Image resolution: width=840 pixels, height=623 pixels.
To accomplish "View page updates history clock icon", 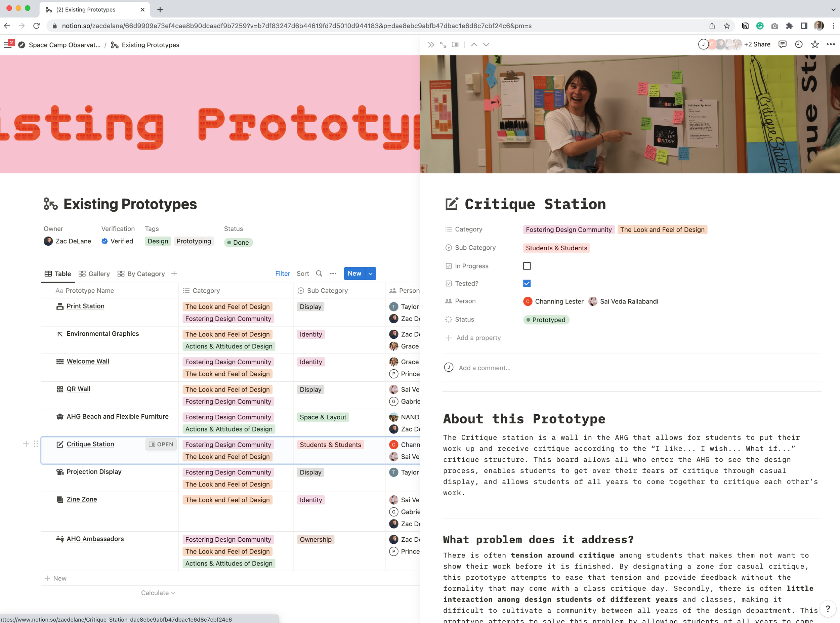I will tap(799, 44).
